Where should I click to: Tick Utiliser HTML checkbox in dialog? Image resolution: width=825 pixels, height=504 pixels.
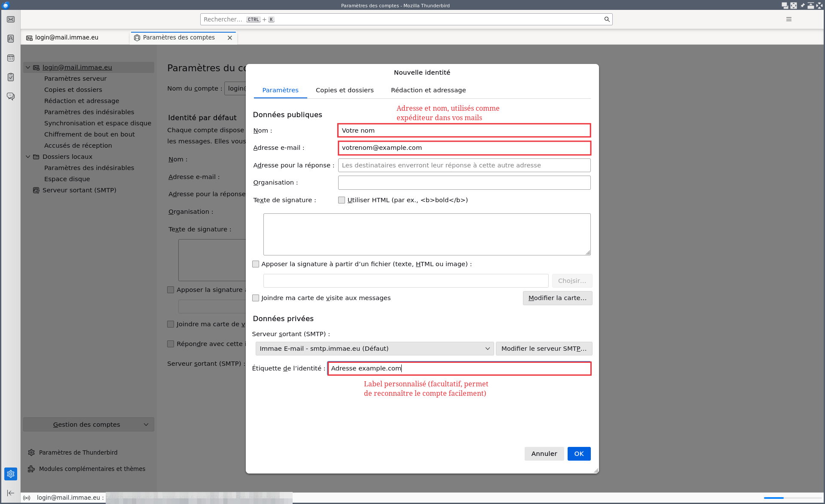pyautogui.click(x=342, y=200)
